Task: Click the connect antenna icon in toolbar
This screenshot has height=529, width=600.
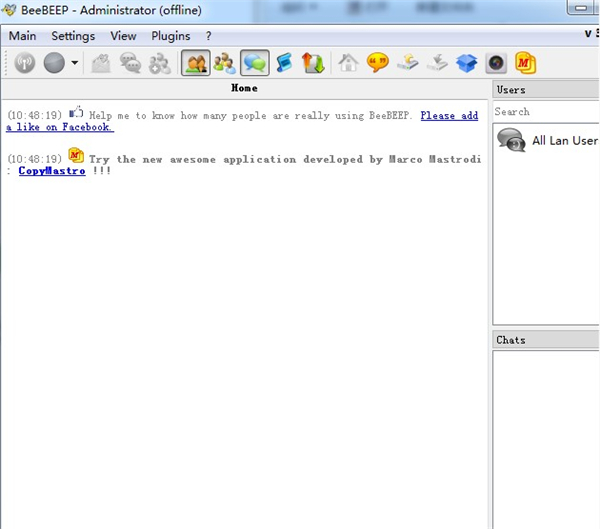Action: tap(25, 63)
